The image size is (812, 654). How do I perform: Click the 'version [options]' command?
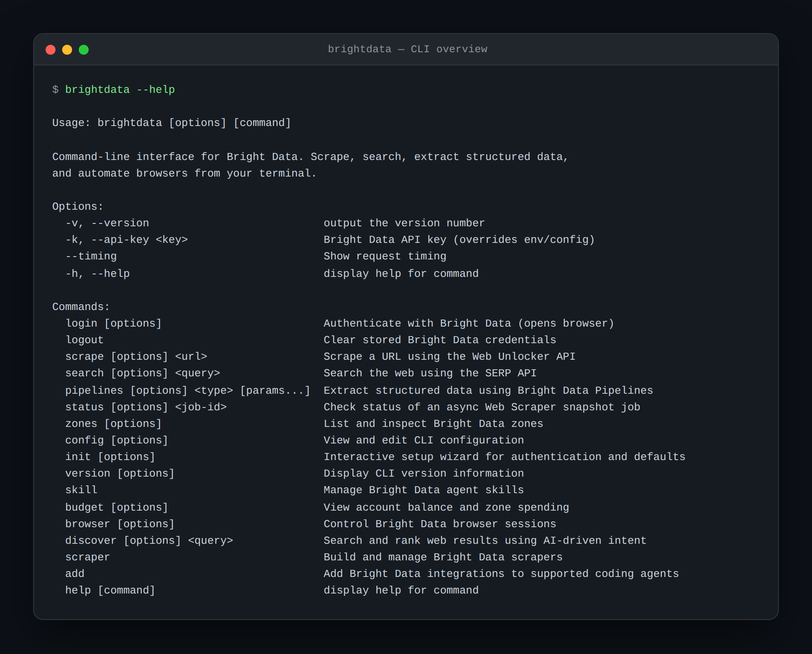point(120,473)
